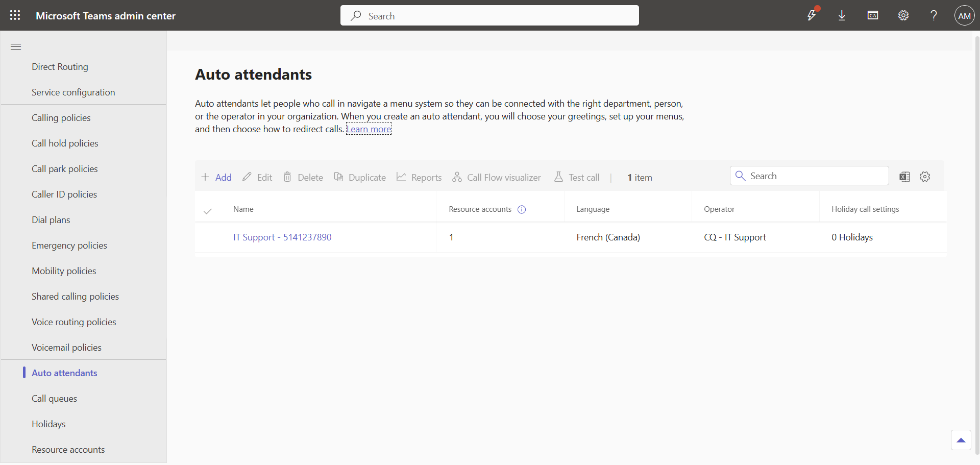Open Dial plans in sidebar

(51, 220)
